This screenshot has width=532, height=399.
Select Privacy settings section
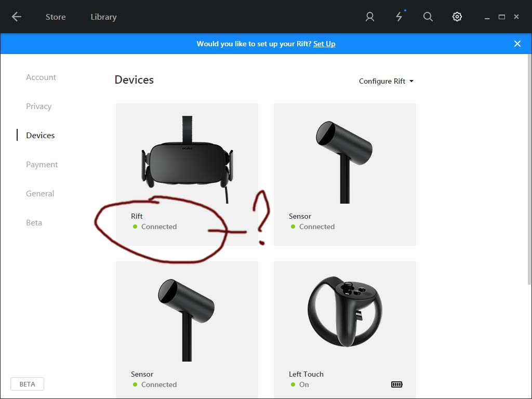(38, 107)
